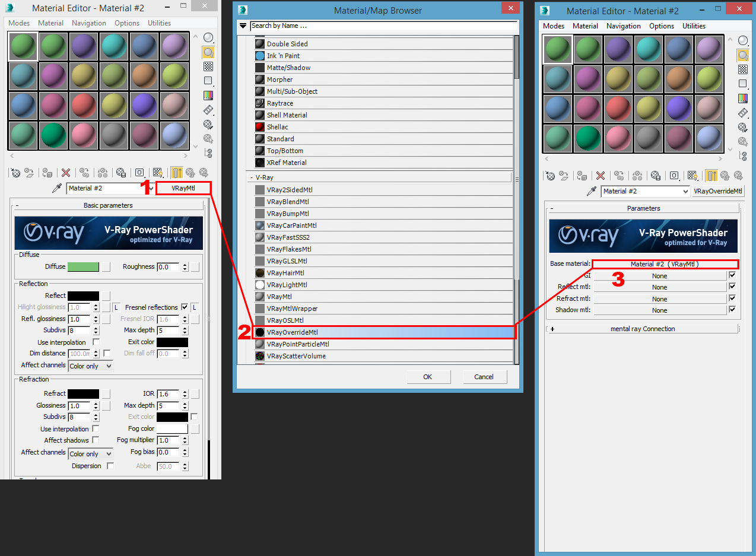Toggle Show End Result icon in left editor

(x=177, y=173)
